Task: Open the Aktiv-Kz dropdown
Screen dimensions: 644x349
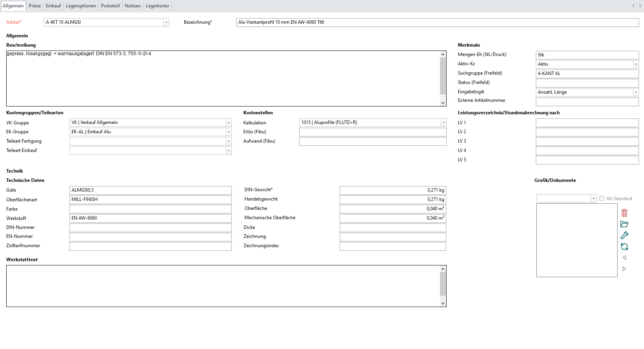Action: pyautogui.click(x=635, y=65)
